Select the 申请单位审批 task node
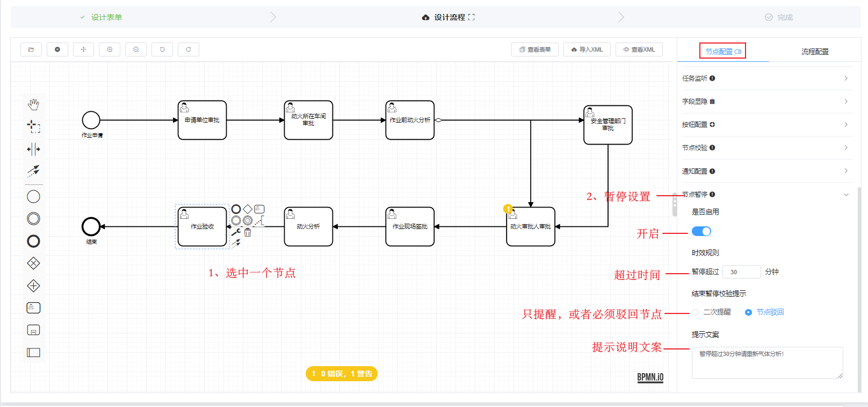The width and height of the screenshot is (868, 407). click(202, 120)
